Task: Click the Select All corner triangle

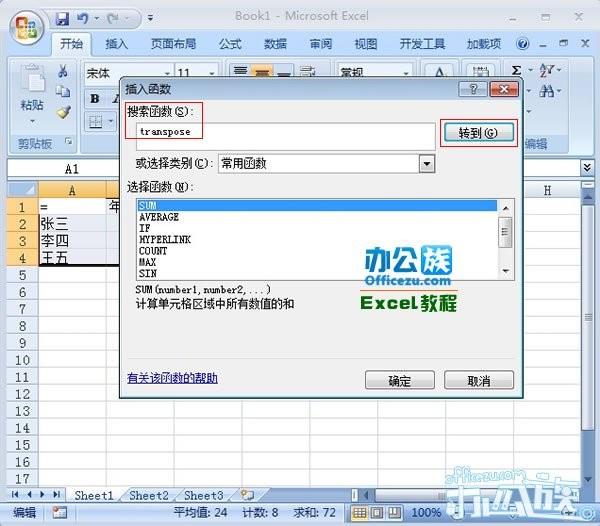Action: click(23, 190)
